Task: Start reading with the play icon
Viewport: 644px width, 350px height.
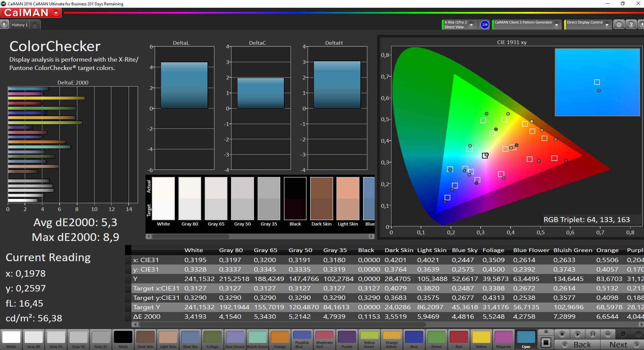Action: pos(577,334)
